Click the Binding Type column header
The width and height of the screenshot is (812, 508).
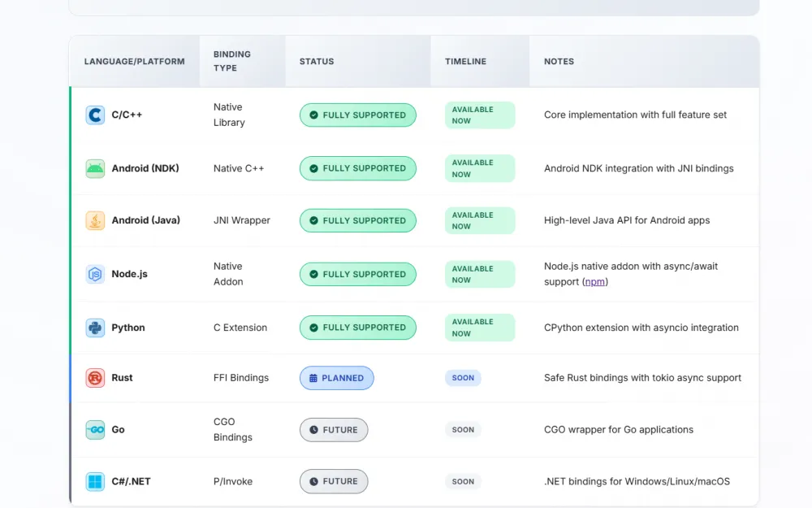(231, 61)
